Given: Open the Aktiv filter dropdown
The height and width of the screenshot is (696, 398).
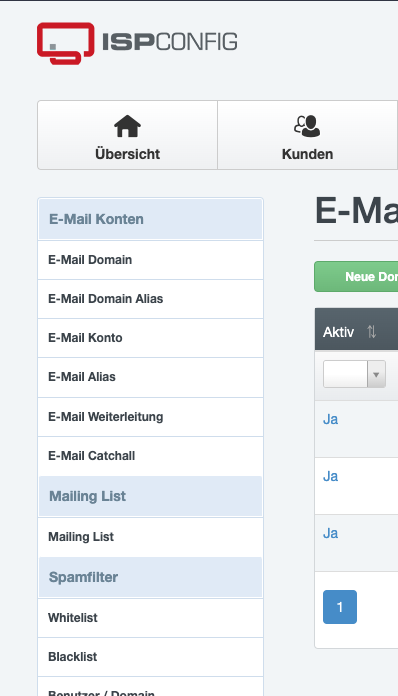Looking at the screenshot, I should tap(354, 374).
